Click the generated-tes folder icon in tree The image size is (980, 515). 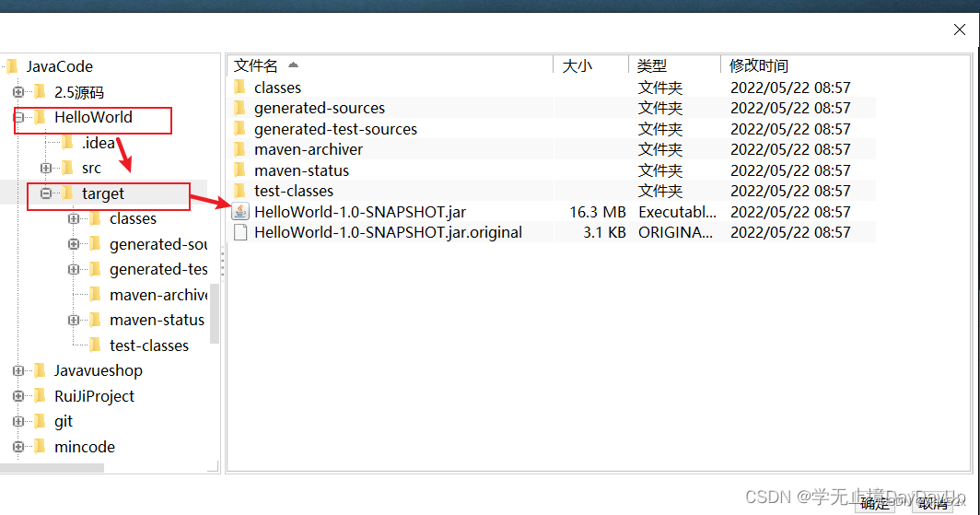tap(96, 269)
